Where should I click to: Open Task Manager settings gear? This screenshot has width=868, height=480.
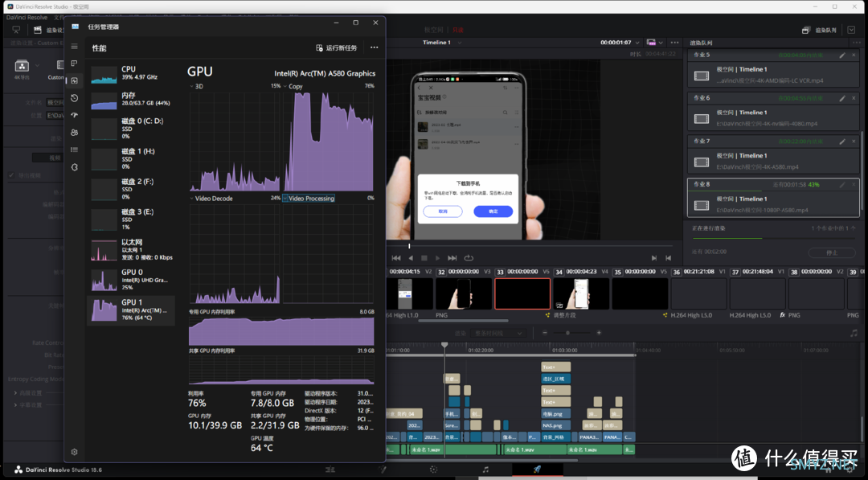click(x=74, y=452)
